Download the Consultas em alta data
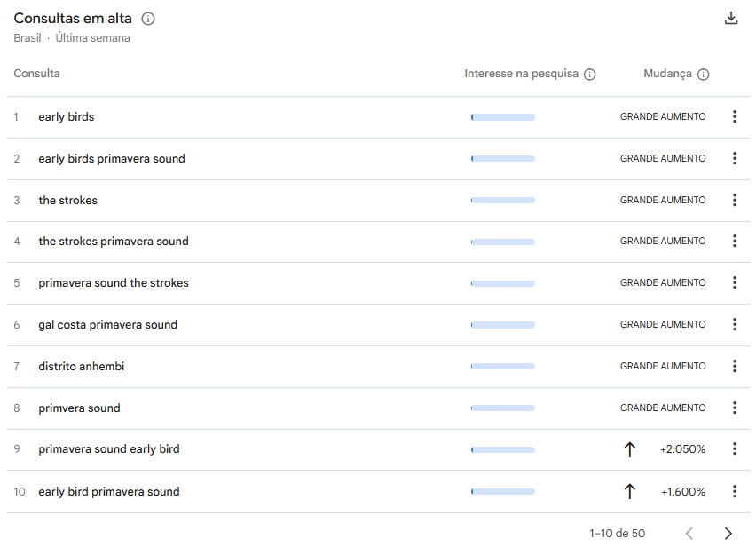The height and width of the screenshot is (555, 756). 731,19
